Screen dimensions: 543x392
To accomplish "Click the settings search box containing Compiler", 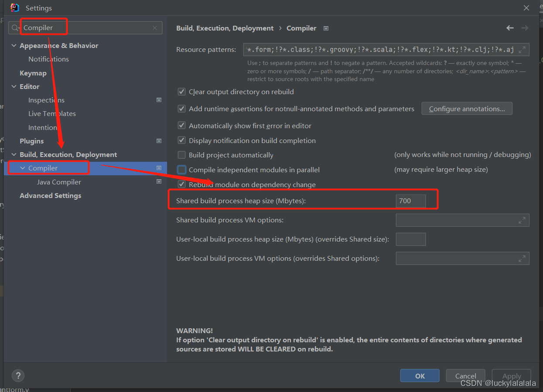I will (85, 28).
